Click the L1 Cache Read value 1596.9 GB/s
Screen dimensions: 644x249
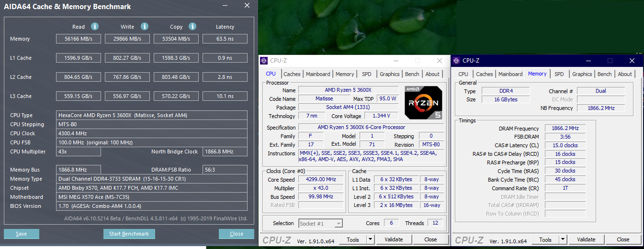pyautogui.click(x=79, y=58)
